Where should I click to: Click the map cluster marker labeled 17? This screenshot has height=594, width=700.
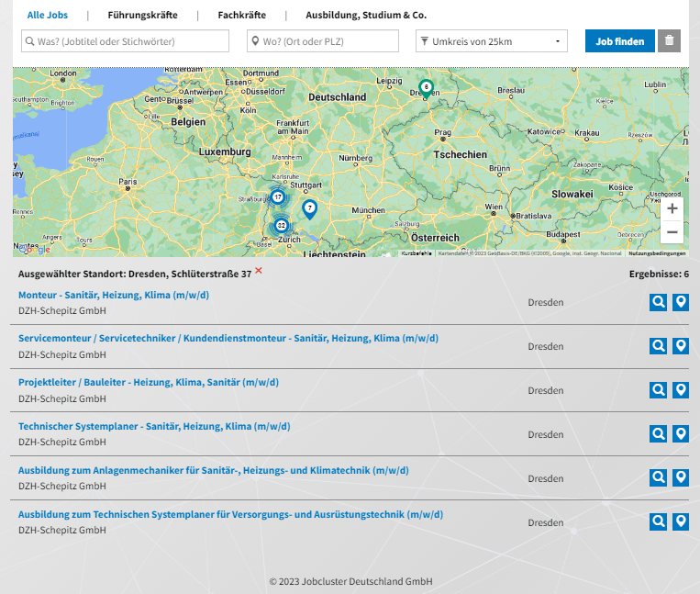click(277, 196)
